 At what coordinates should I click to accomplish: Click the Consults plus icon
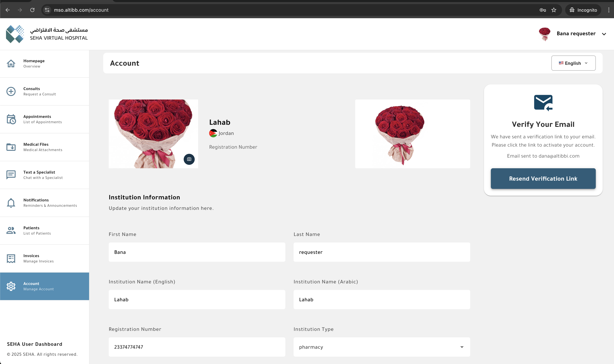pos(11,91)
